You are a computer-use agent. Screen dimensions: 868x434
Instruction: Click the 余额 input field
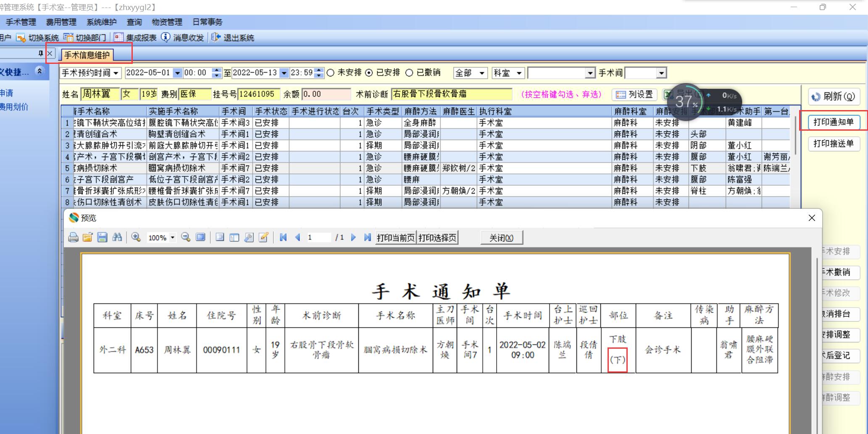coord(326,94)
